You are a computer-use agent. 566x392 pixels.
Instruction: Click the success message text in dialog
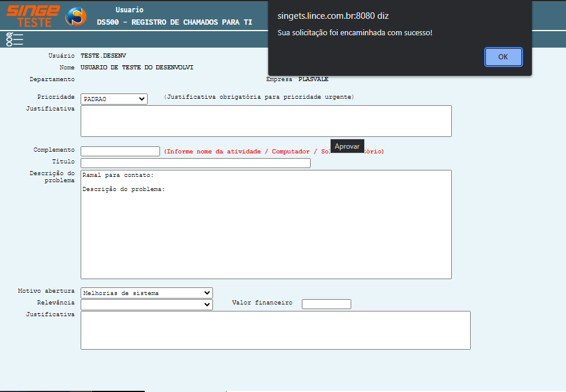pyautogui.click(x=355, y=32)
